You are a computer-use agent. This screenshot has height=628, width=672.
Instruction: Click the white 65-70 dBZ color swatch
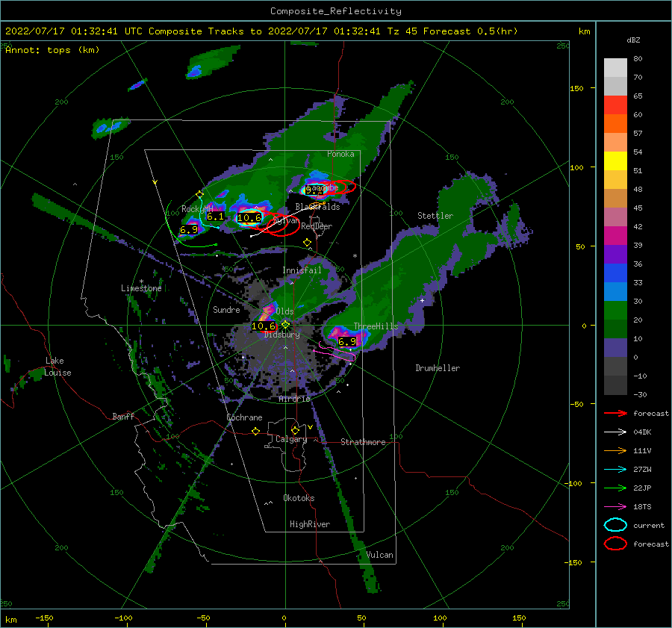coord(615,86)
